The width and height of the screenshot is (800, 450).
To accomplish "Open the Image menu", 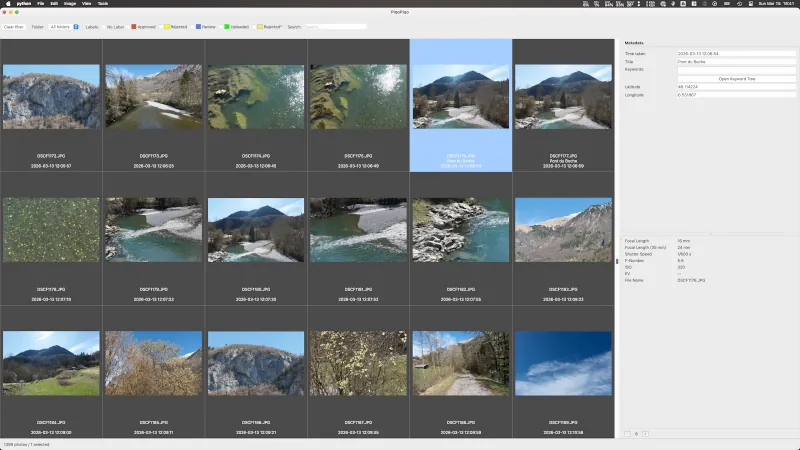I will click(70, 4).
